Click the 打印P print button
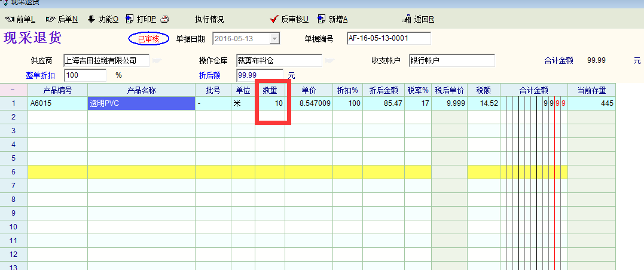The width and height of the screenshot is (644, 270). point(141,19)
